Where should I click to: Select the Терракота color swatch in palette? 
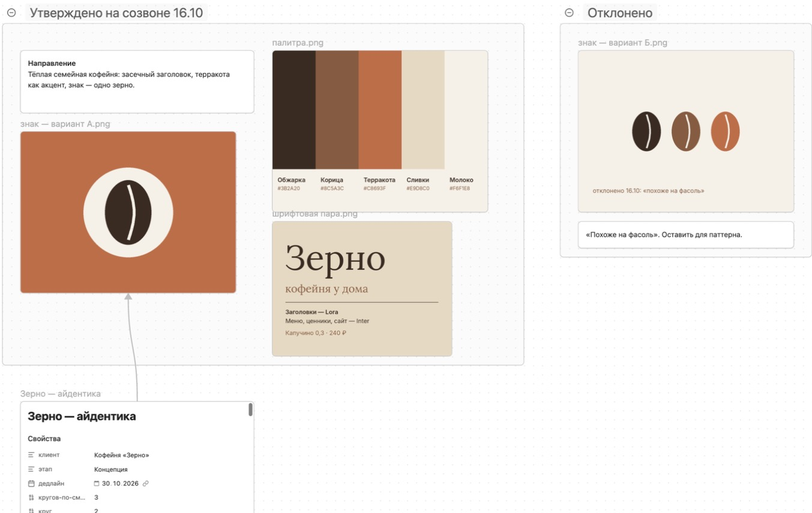tap(380, 110)
